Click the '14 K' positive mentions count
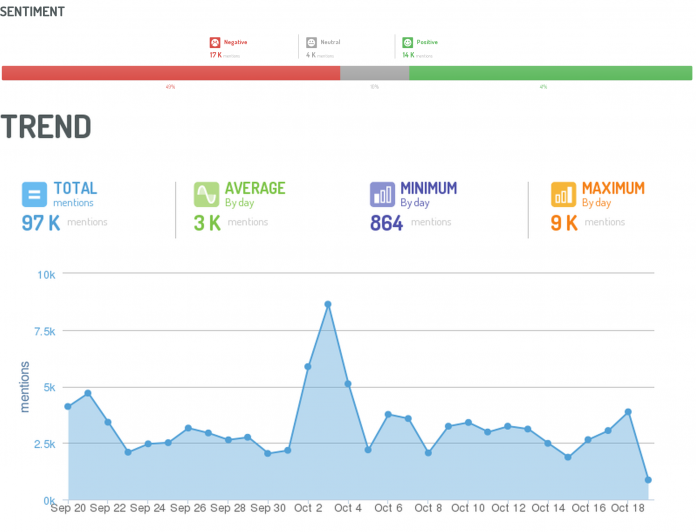This screenshot has height=532, width=696. tap(408, 55)
